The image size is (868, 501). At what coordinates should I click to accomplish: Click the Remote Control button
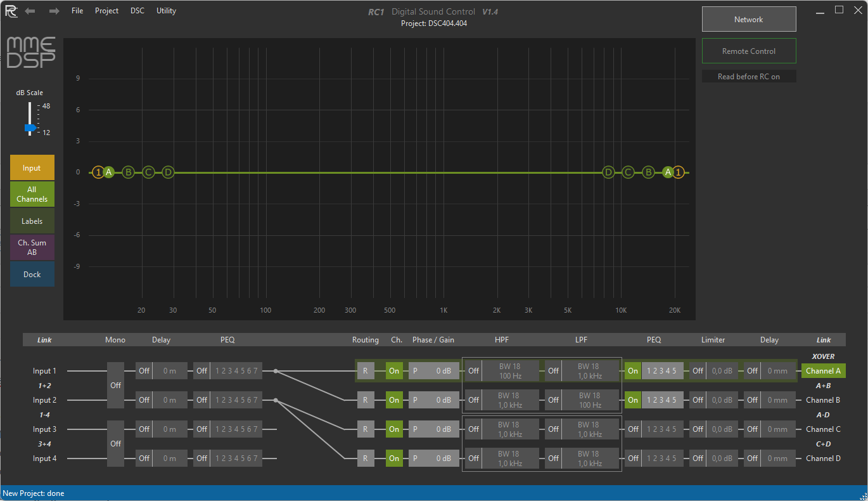click(x=748, y=51)
